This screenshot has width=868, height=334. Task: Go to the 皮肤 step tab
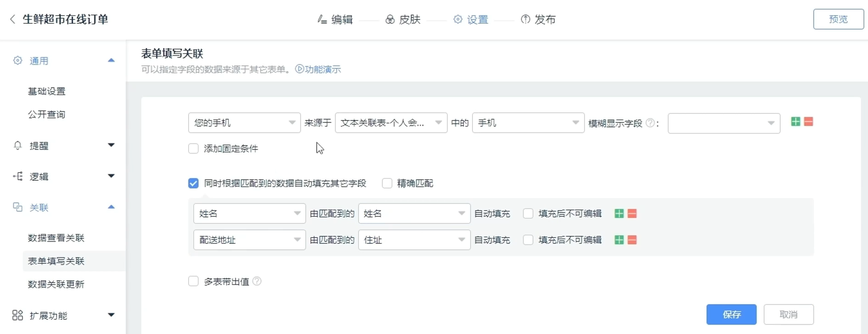pos(403,20)
